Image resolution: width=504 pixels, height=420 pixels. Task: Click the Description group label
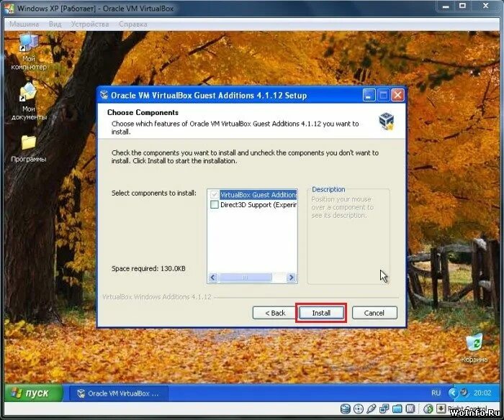click(328, 189)
